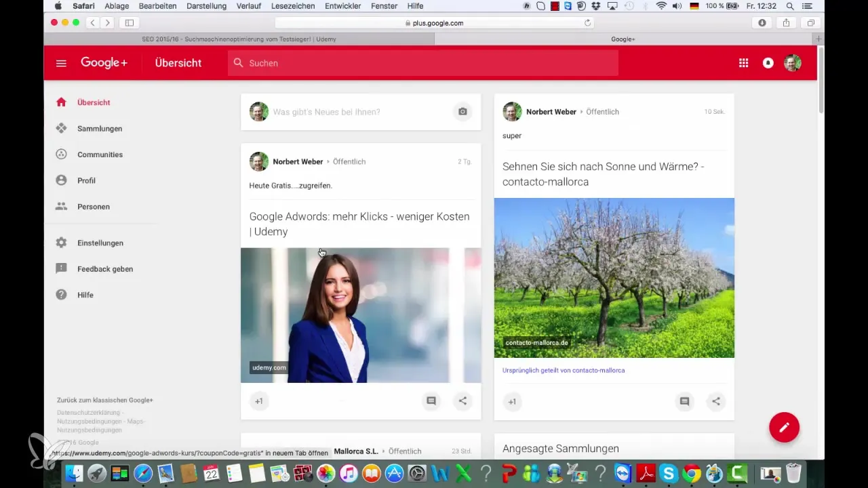
Task: Share the Udemy Adwords post
Action: tap(462, 401)
